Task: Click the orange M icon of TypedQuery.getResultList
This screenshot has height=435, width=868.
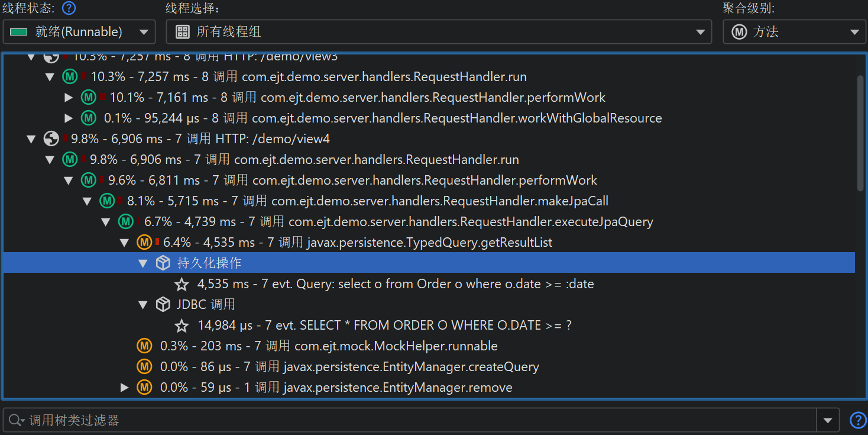Action: click(144, 243)
